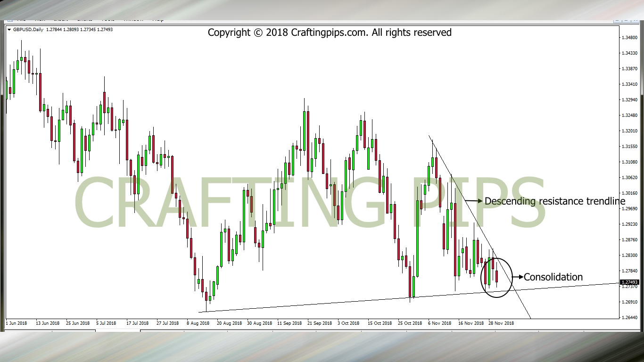Click the current price label 1.27493

[630, 282]
